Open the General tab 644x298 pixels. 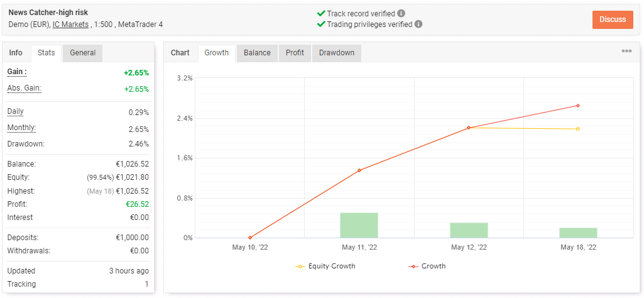pos(82,53)
